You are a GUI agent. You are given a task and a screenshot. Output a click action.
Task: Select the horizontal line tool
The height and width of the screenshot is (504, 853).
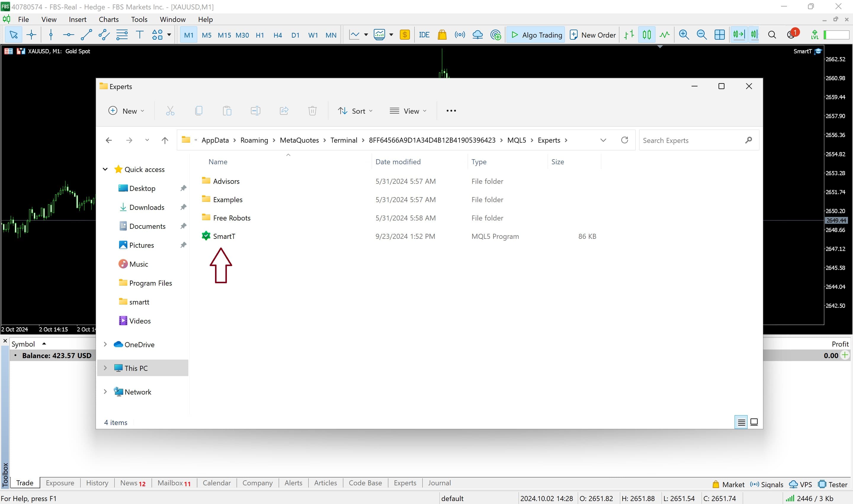(68, 35)
